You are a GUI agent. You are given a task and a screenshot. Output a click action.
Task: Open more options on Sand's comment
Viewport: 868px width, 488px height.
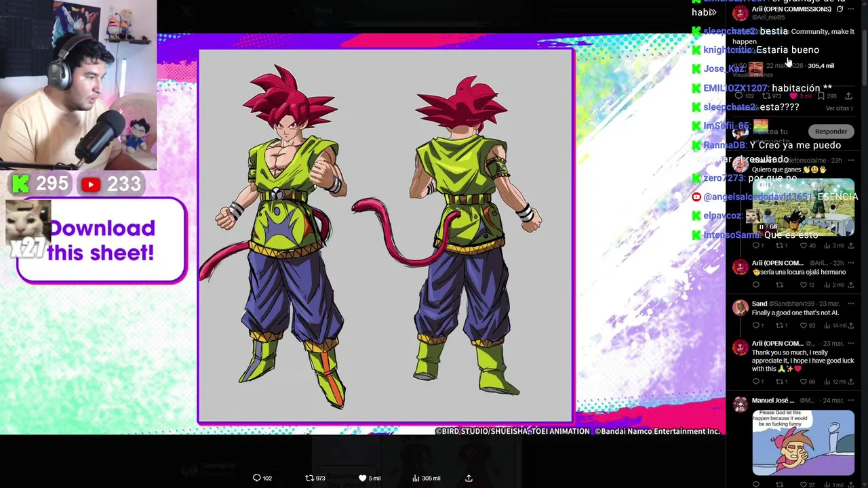coord(851,304)
